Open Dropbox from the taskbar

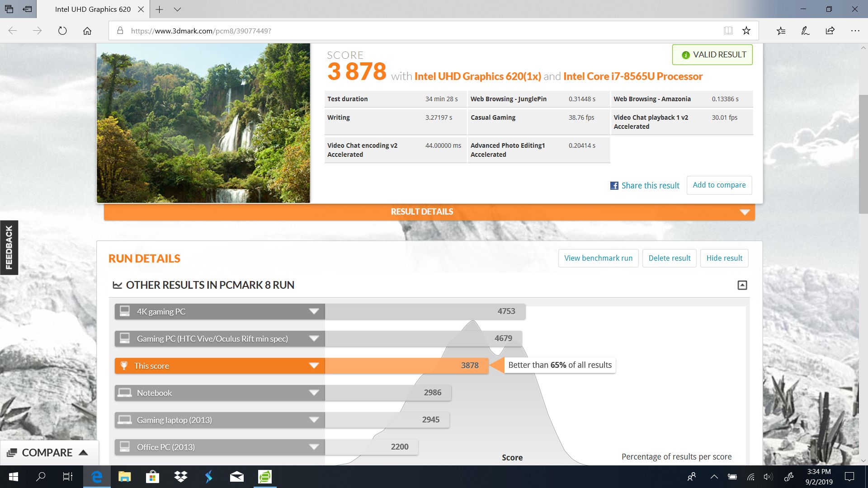click(x=181, y=477)
